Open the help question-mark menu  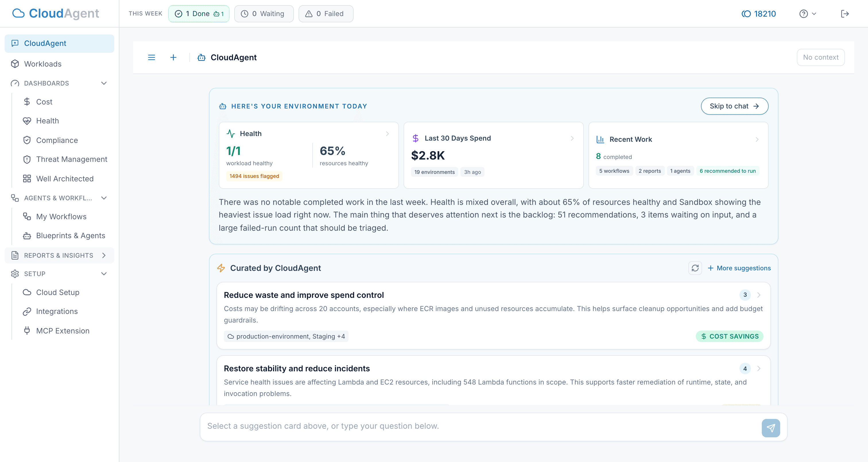(807, 14)
